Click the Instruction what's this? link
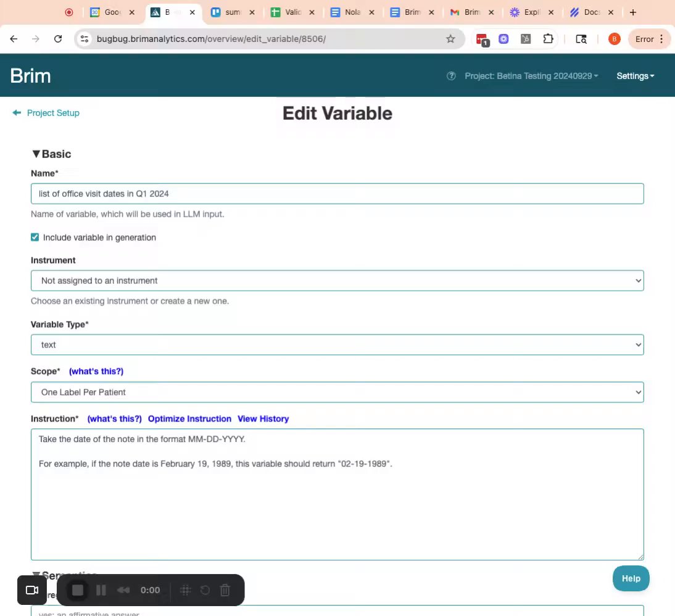This screenshot has height=616, width=675. click(114, 418)
